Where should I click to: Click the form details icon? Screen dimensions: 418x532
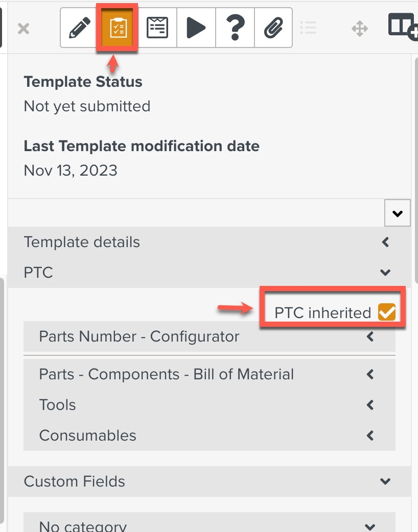[x=157, y=28]
